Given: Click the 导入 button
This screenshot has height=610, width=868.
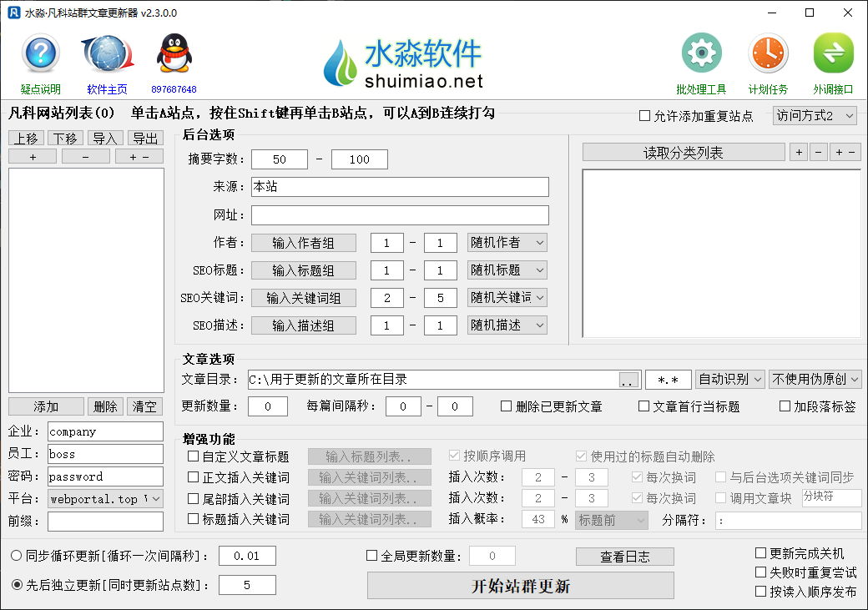Looking at the screenshot, I should click(x=104, y=138).
